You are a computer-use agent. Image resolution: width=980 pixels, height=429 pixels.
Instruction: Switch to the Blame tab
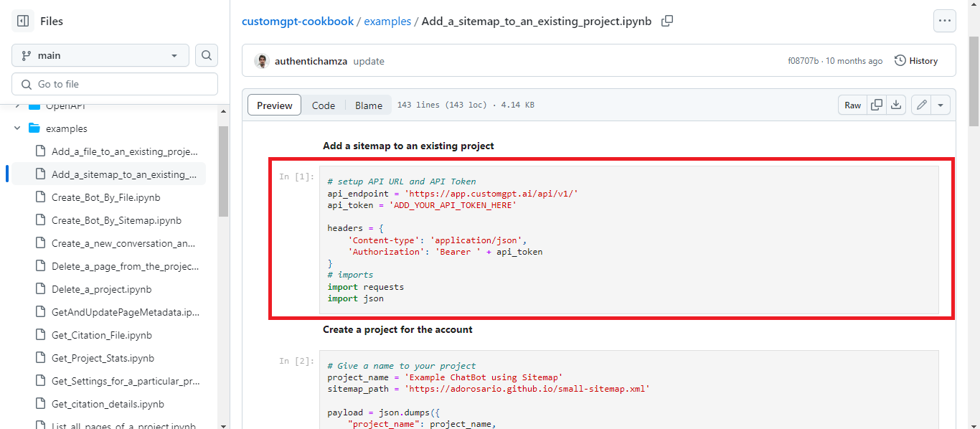tap(368, 105)
